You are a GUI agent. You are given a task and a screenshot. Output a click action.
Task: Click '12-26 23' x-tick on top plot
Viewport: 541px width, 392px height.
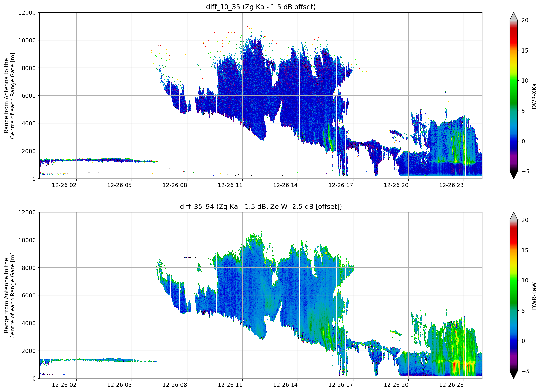tap(452, 185)
